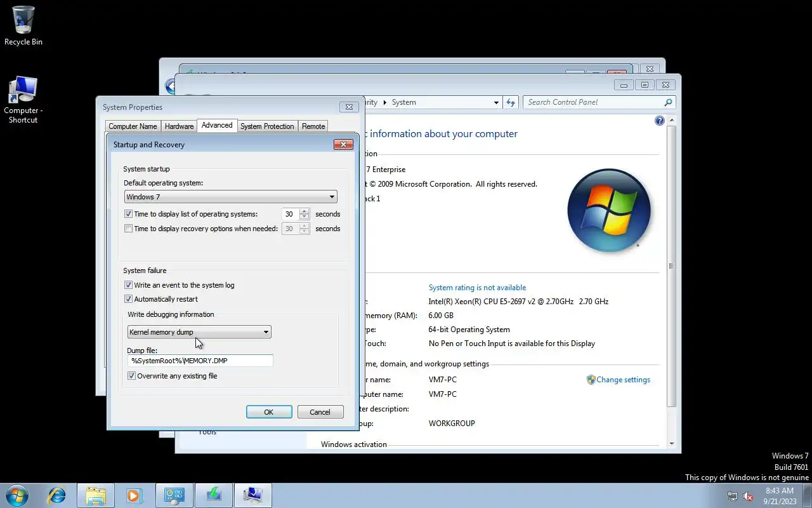The width and height of the screenshot is (812, 508).
Task: Click the green arrow installer taskbar icon
Action: coord(214,495)
